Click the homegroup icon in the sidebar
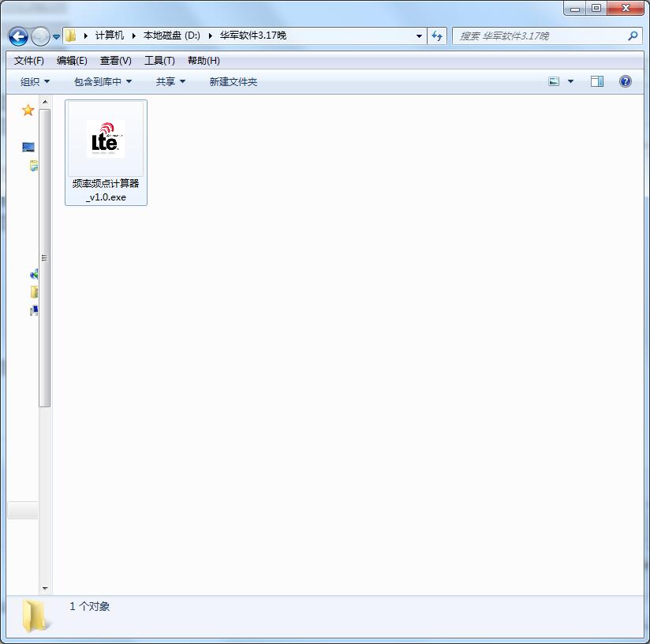Viewport: 650px width, 644px height. (34, 274)
